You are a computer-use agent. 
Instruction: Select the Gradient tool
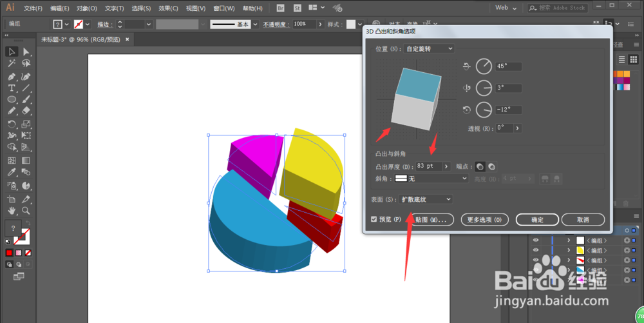[x=26, y=161]
